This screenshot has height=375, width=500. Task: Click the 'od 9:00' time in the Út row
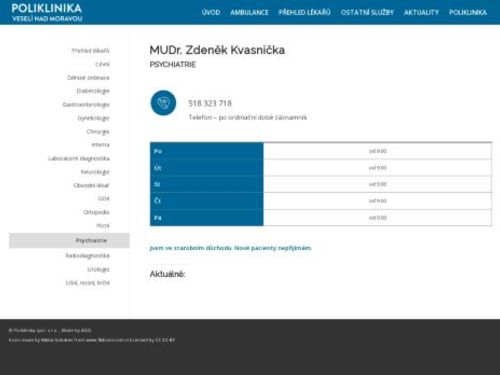coord(377,168)
